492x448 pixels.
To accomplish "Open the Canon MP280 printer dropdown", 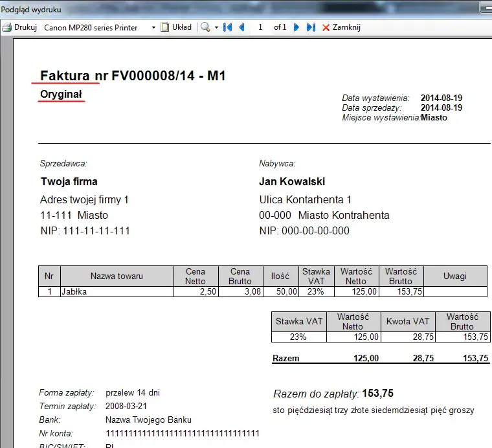I will (x=153, y=28).
